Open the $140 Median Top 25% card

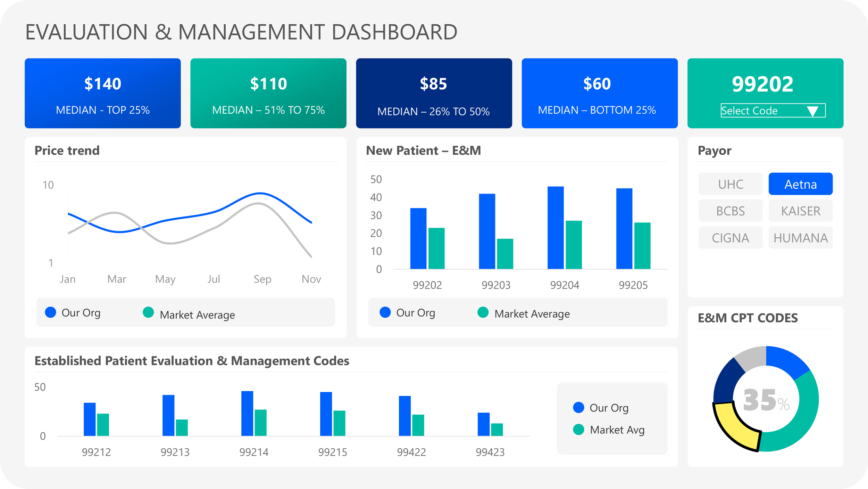103,93
